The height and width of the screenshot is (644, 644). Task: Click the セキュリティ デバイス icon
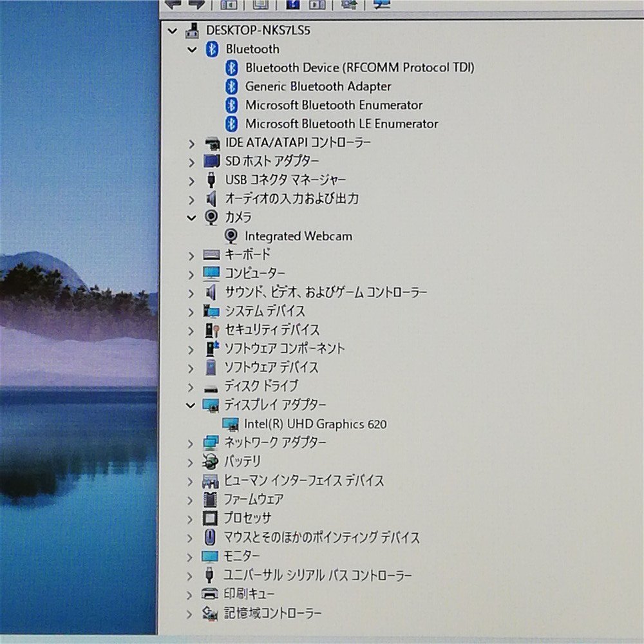[211, 330]
